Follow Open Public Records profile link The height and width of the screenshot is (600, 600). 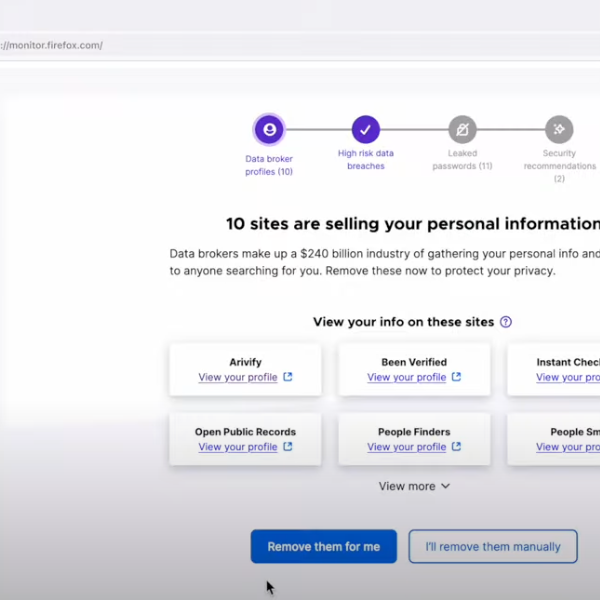238,447
